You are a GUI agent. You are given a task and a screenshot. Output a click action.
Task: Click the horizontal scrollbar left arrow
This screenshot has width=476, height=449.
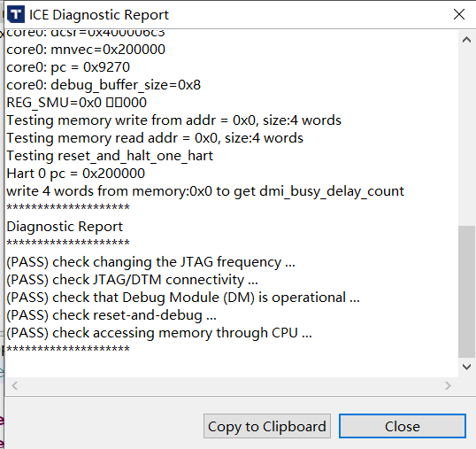(x=14, y=386)
